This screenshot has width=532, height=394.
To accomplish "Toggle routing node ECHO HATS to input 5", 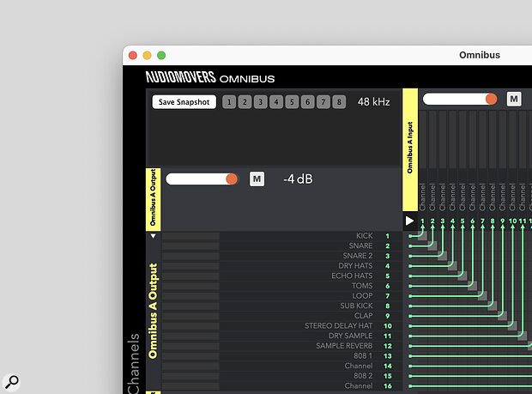I will (462, 276).
